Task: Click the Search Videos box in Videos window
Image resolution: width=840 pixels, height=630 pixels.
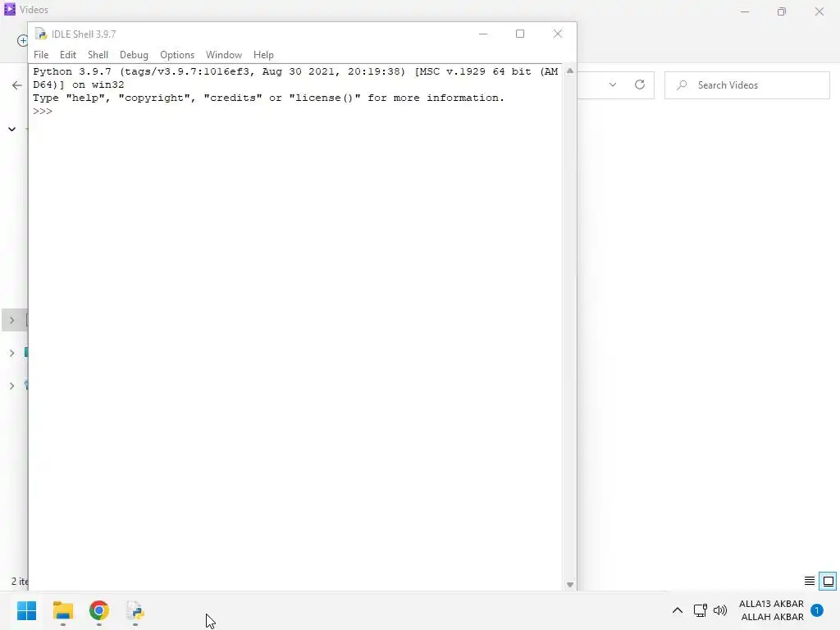Action: [746, 85]
